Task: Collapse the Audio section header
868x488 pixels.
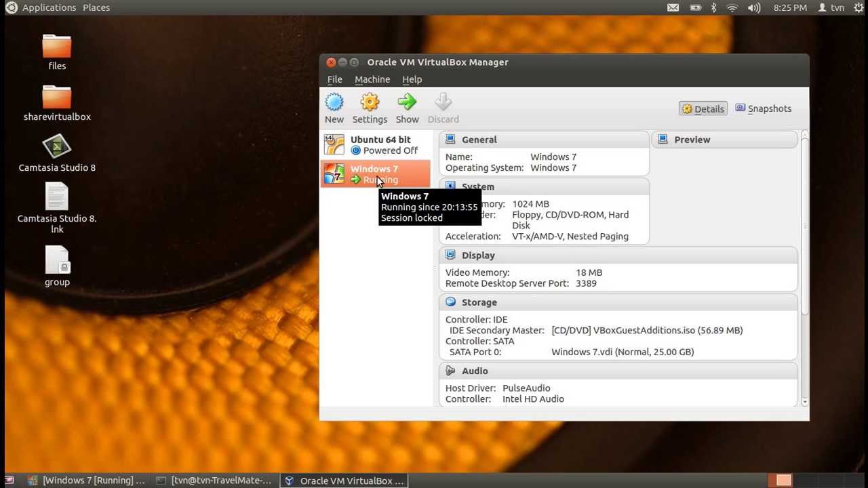Action: click(618, 371)
